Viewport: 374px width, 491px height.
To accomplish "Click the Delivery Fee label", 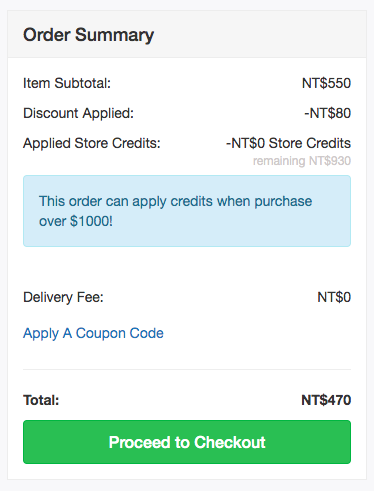I will (x=63, y=297).
